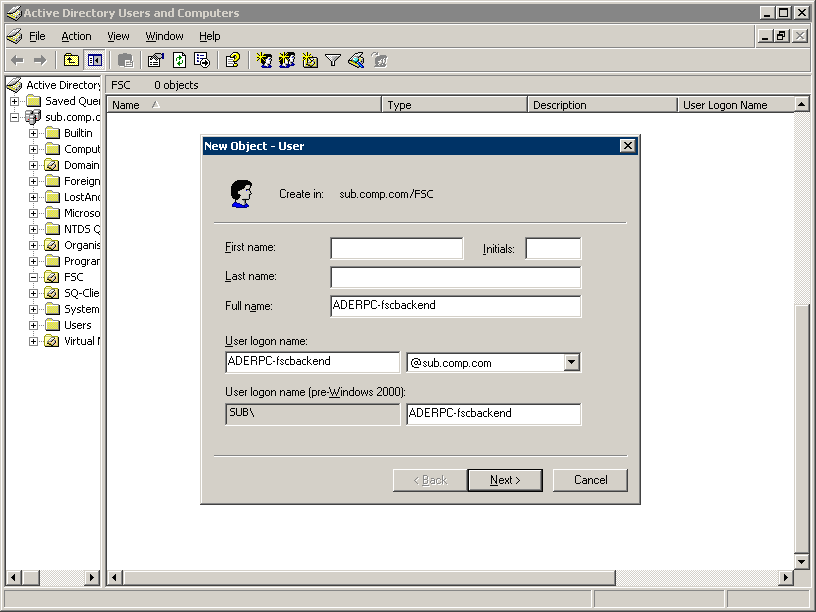Screen dimensions: 816x612
Task: Click the Find Objects toolbar icon
Action: coord(356,61)
